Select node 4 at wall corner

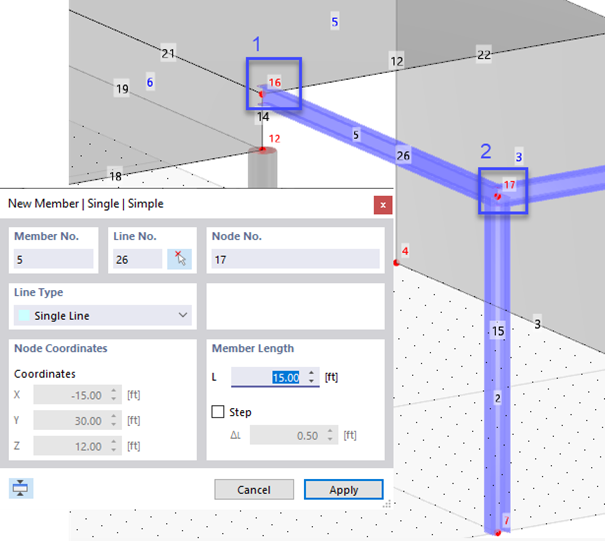[396, 263]
